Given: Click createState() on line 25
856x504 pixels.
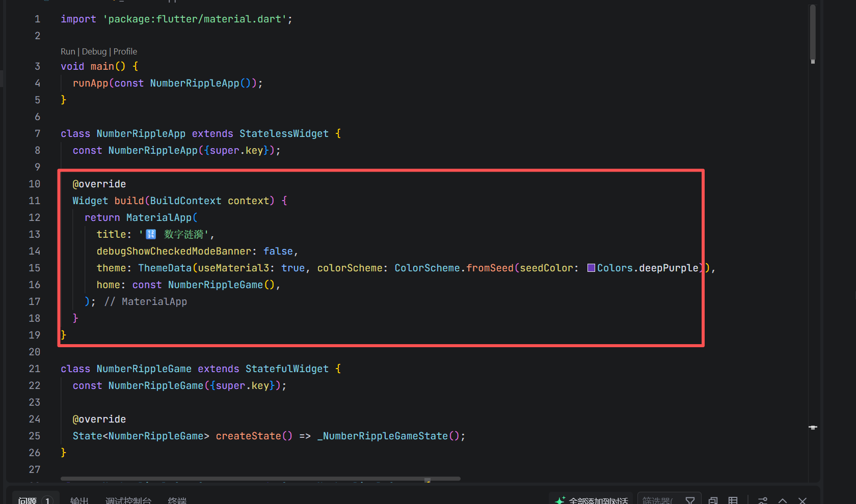Looking at the screenshot, I should (254, 436).
